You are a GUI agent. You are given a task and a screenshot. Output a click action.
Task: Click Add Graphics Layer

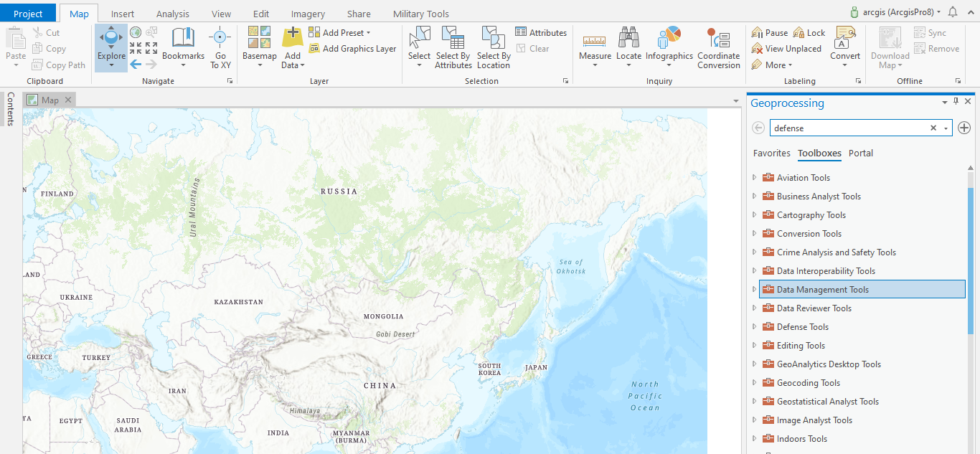[x=352, y=48]
